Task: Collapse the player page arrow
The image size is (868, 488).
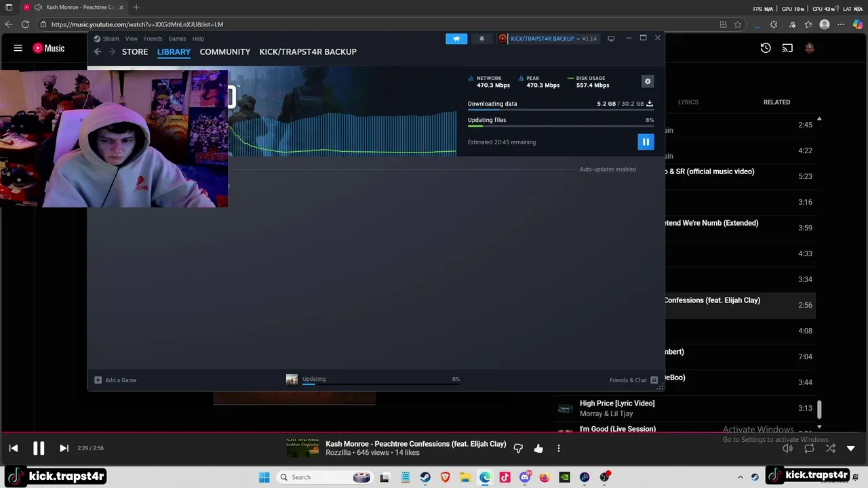Action: (x=851, y=448)
